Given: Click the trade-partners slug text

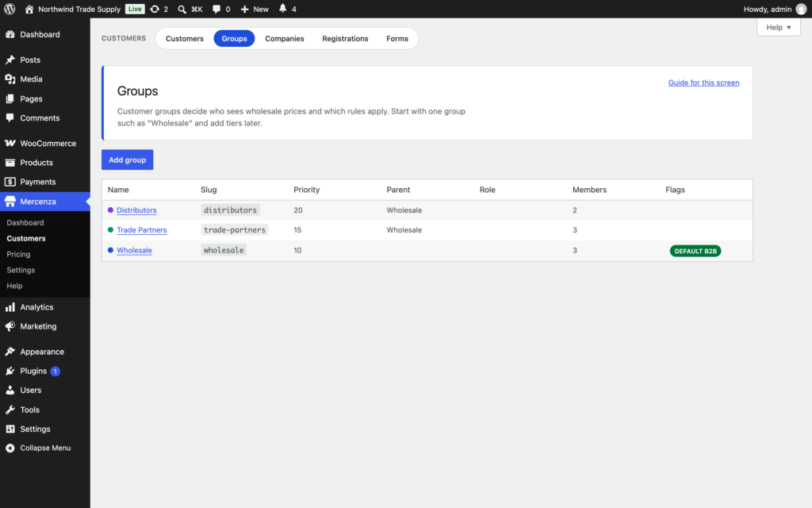Looking at the screenshot, I should click(x=235, y=229).
